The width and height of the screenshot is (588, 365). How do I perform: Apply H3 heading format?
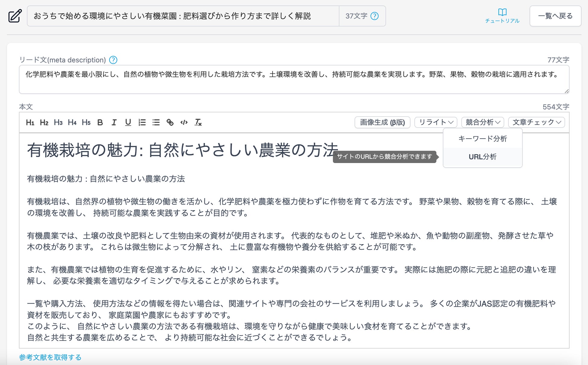tap(58, 122)
